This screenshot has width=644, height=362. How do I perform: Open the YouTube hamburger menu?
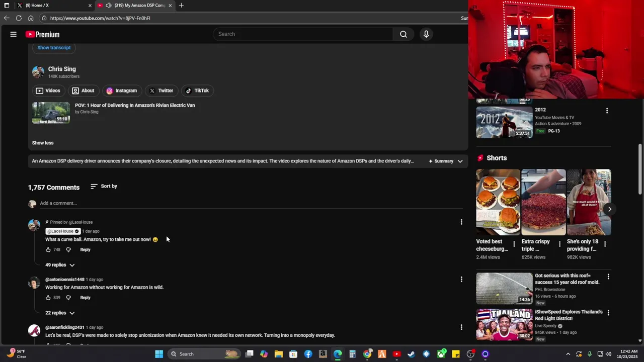coord(14,34)
